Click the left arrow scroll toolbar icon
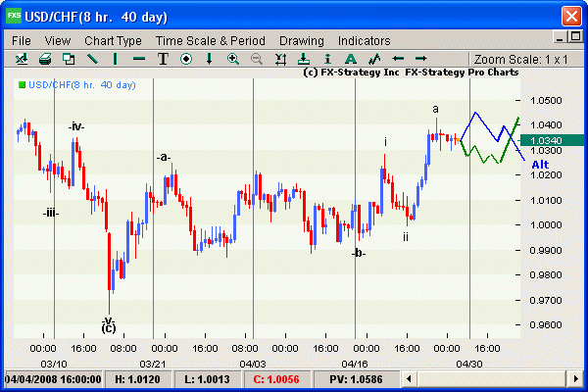 [x=398, y=59]
